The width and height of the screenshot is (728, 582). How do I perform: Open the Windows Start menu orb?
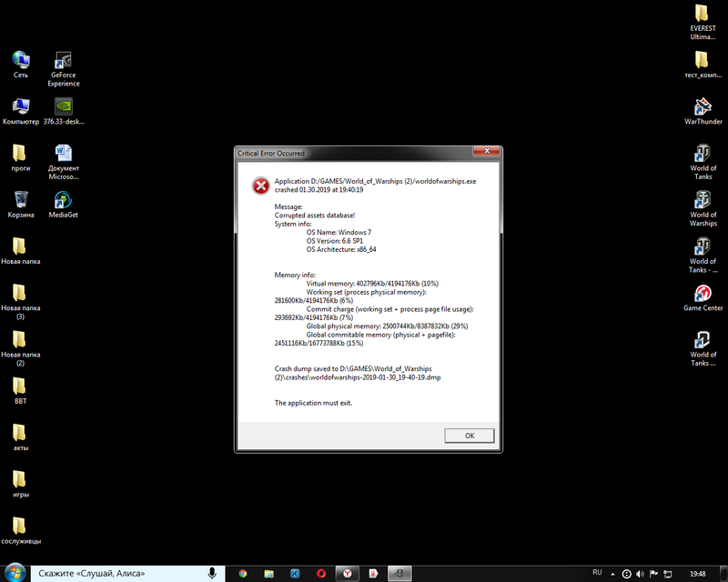pos(15,573)
